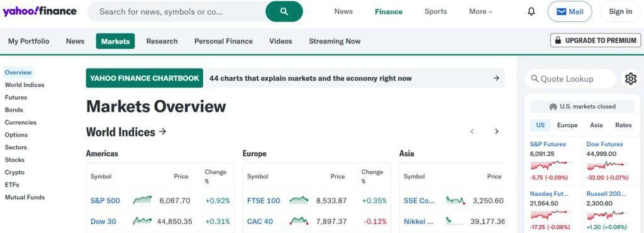Open notifications bell icon
This screenshot has height=233, width=644.
pos(531,11)
